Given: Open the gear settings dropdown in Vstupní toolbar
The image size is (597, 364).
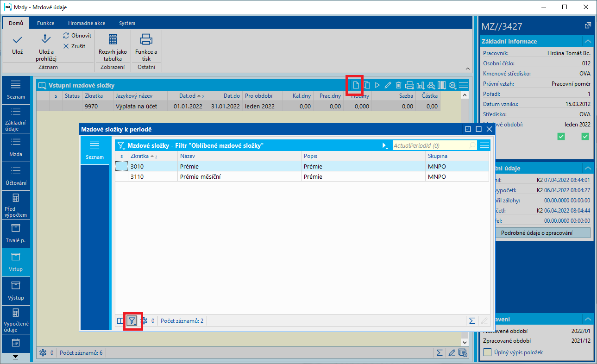Looking at the screenshot, I should point(452,85).
